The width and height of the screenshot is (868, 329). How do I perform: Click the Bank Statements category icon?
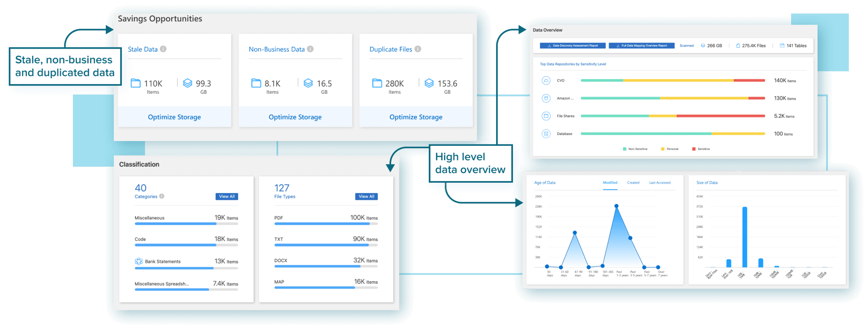[139, 261]
